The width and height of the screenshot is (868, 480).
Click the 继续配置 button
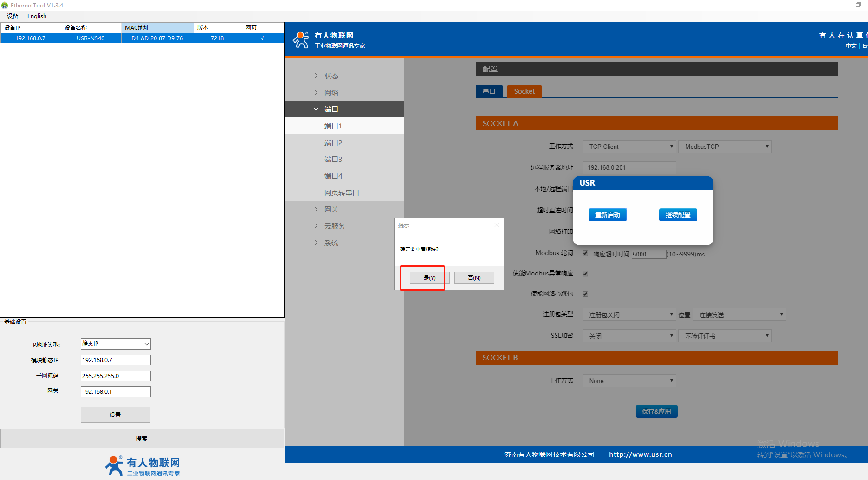[x=678, y=215]
